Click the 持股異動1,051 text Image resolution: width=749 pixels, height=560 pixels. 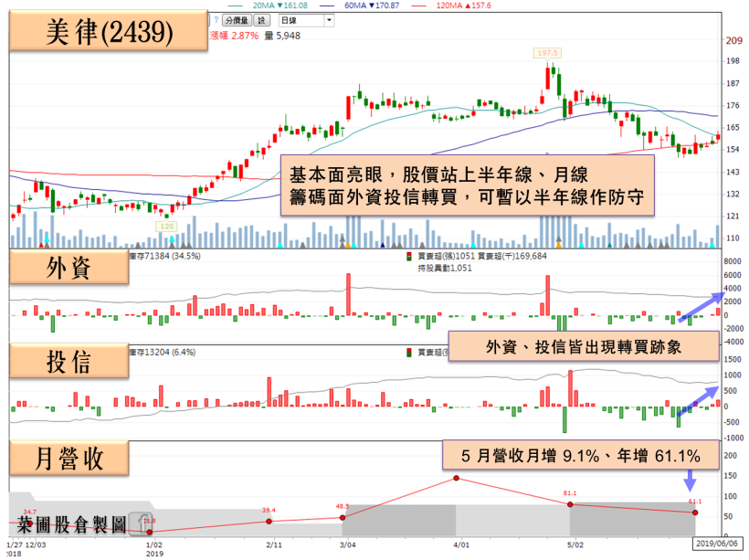tap(445, 268)
